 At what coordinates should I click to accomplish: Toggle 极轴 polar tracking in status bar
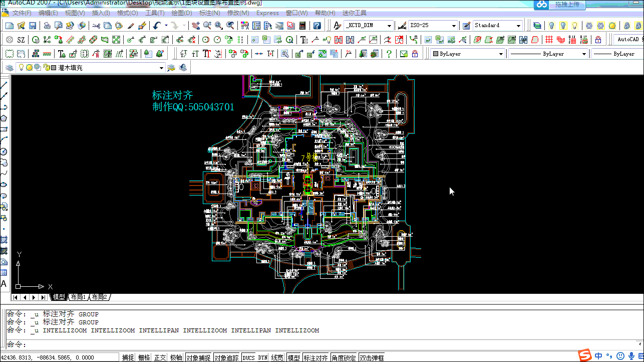click(176, 357)
